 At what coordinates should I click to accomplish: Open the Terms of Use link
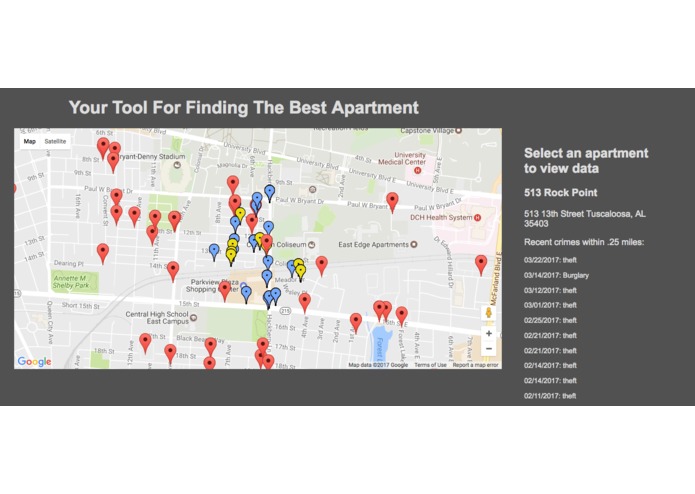point(430,365)
